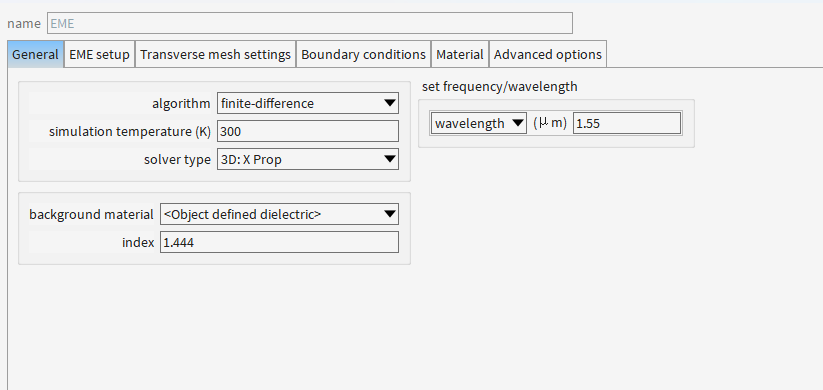Click the 'name' label
Viewport: 823px width, 390px height.
tap(24, 24)
